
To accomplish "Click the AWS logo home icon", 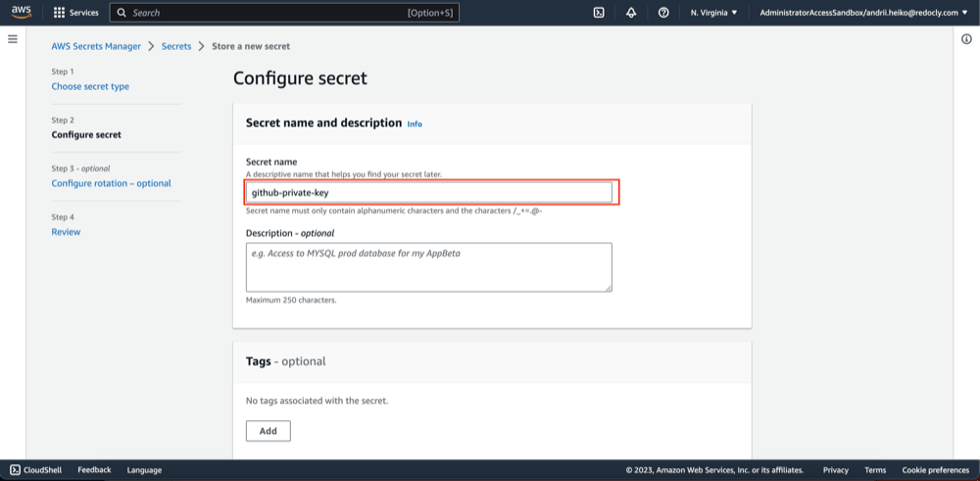I will (22, 12).
